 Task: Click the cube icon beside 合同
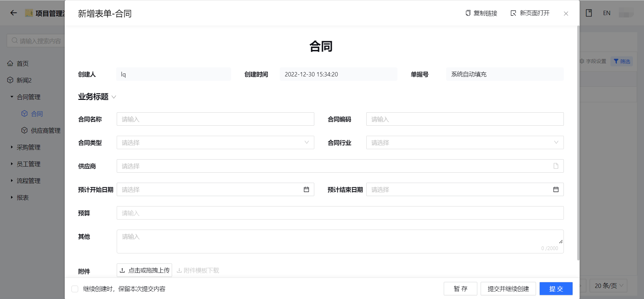point(24,114)
